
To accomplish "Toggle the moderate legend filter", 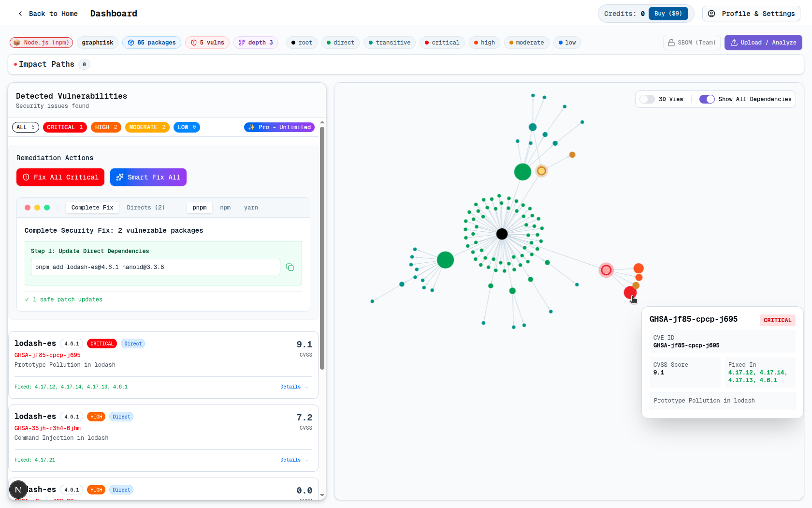I will (x=527, y=43).
